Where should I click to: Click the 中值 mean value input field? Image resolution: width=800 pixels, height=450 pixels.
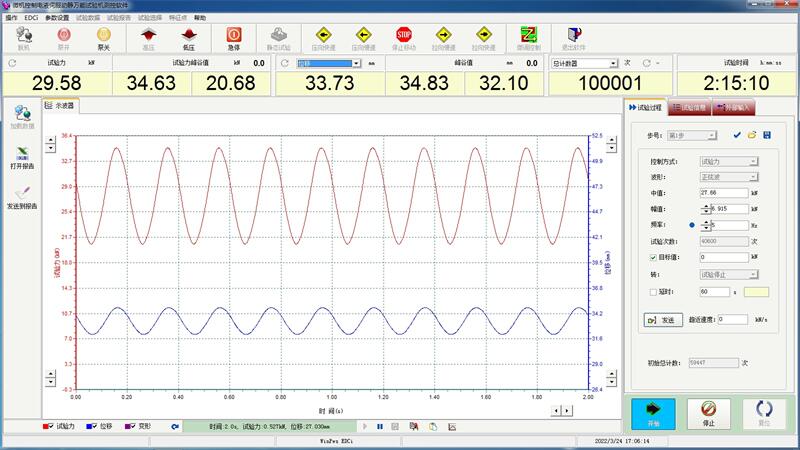tap(726, 192)
